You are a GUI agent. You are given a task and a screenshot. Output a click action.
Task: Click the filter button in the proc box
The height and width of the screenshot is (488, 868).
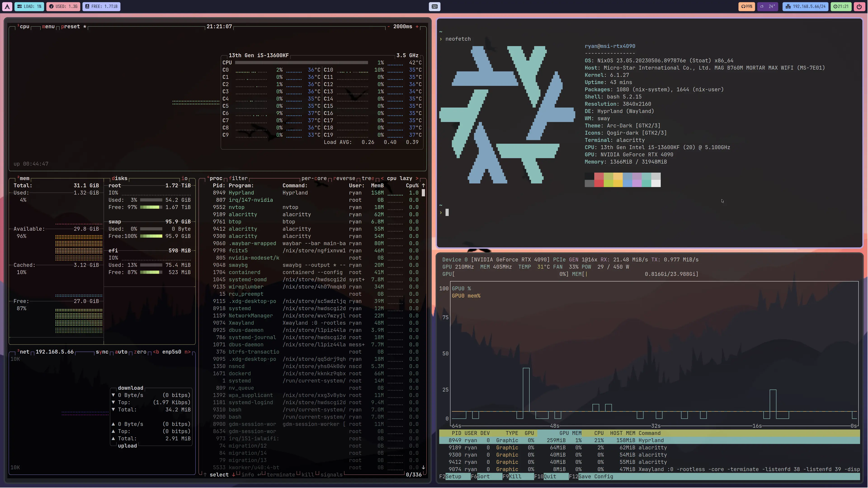pyautogui.click(x=238, y=178)
